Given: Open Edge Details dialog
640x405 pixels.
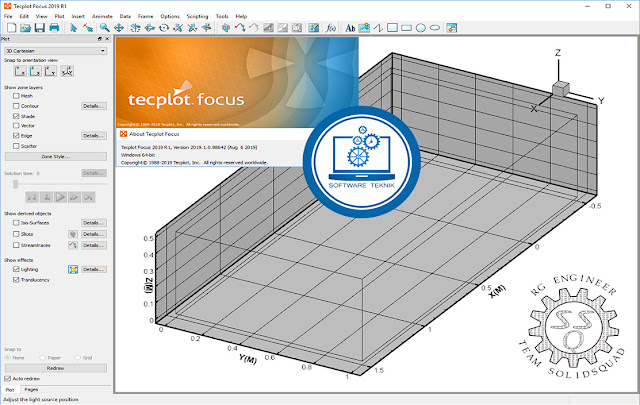Looking at the screenshot, I should [94, 136].
